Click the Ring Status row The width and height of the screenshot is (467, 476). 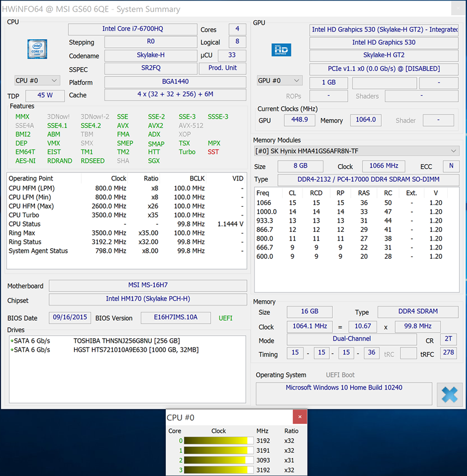pos(126,242)
